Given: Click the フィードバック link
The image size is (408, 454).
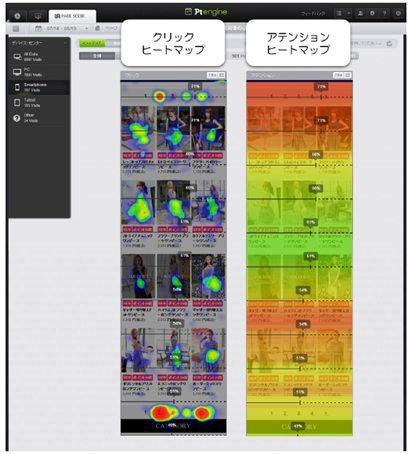Looking at the screenshot, I should click(313, 14).
